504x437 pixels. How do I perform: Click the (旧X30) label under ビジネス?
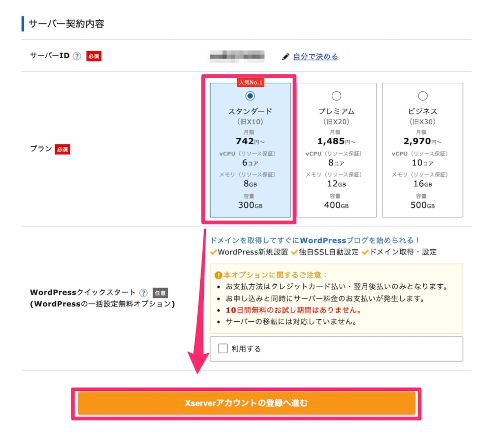(x=423, y=122)
